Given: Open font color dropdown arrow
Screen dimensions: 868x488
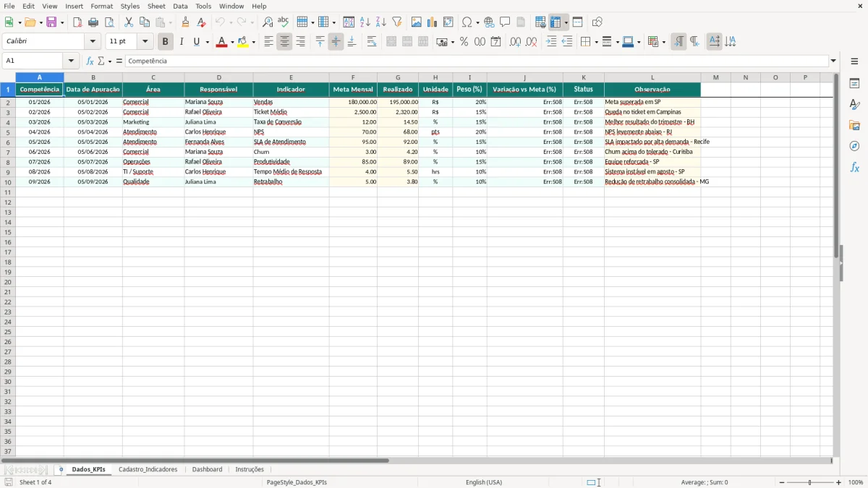Looking at the screenshot, I should (x=232, y=42).
